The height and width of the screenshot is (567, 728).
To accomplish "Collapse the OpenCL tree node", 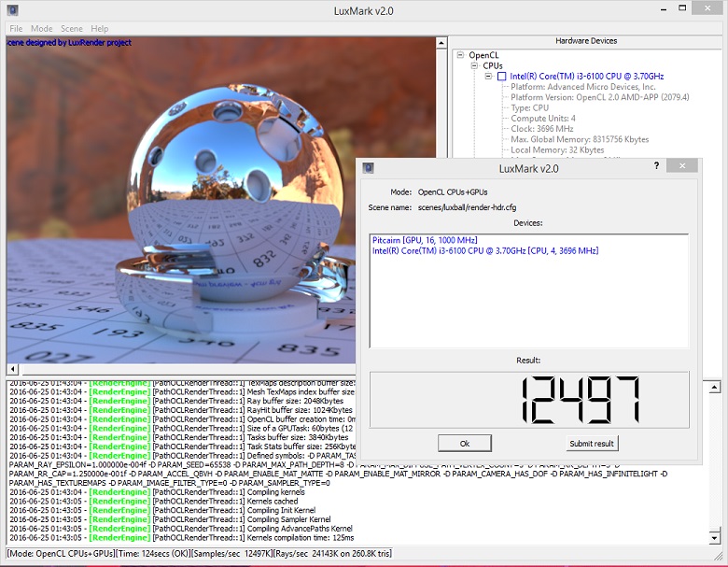I will coord(460,55).
